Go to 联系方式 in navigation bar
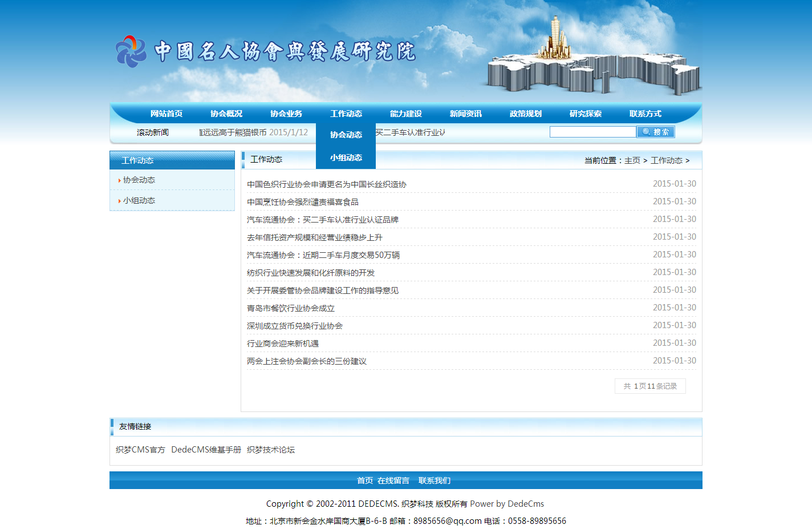Image resolution: width=812 pixels, height=529 pixels. pos(645,114)
